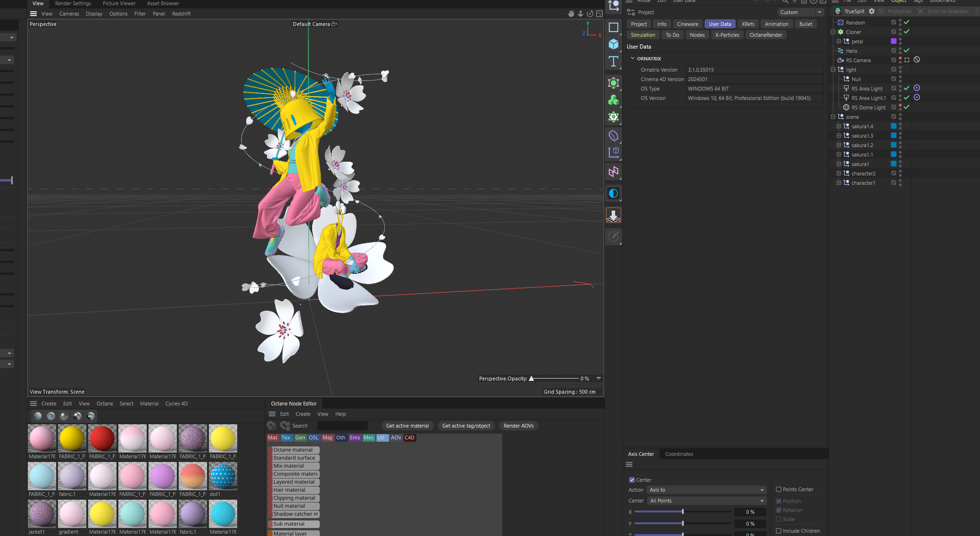Add a Cube primitive object
This screenshot has width=980, height=536.
click(x=613, y=44)
